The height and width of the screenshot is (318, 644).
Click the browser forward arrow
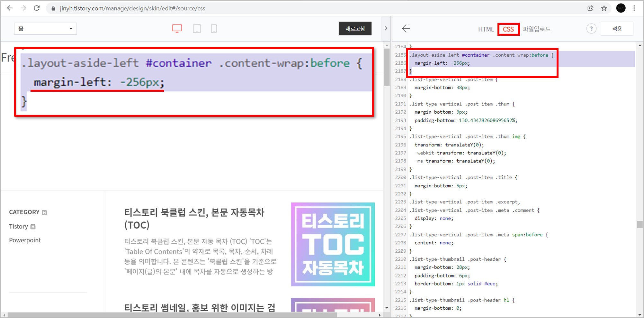pos(23,8)
